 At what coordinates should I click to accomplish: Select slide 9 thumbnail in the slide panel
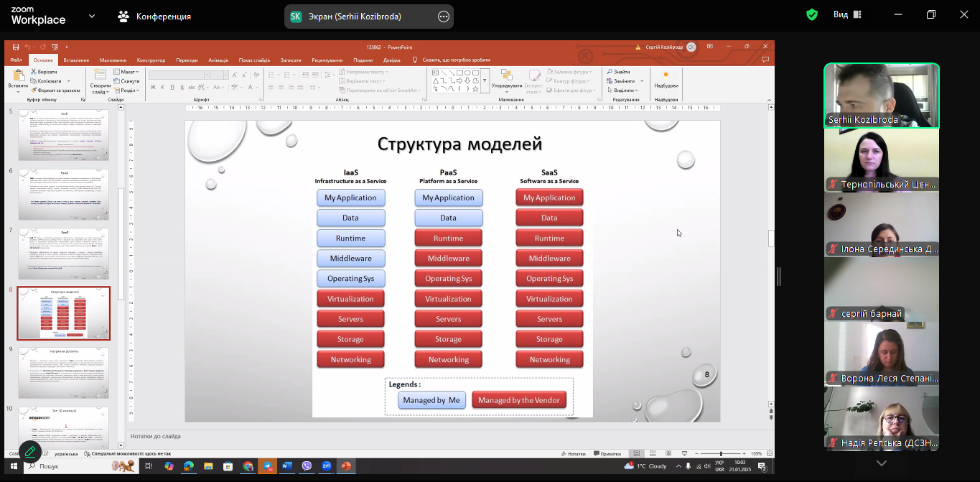tap(63, 372)
